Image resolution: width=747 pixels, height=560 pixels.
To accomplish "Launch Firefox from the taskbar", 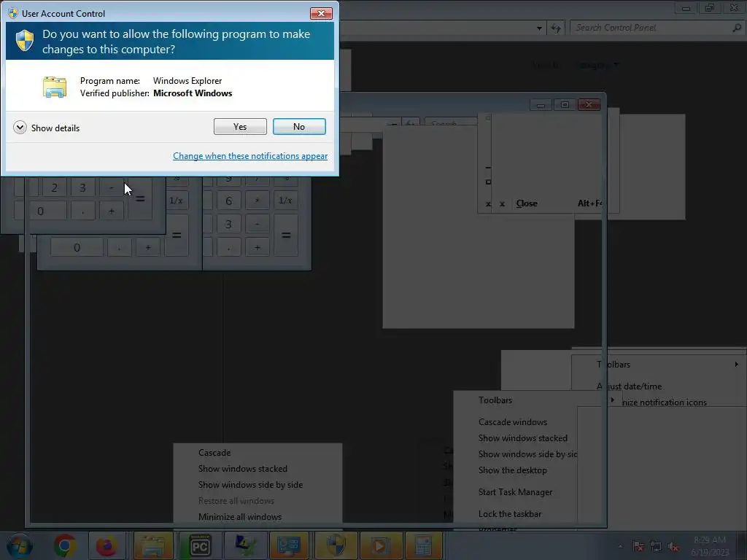I will (107, 545).
